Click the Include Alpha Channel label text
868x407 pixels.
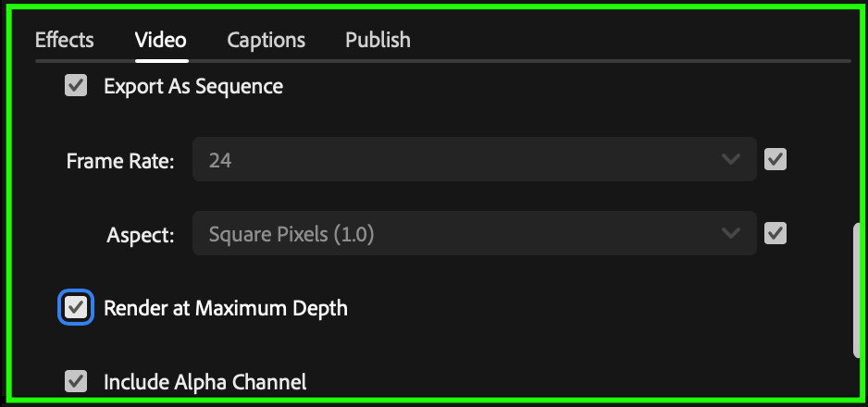click(x=205, y=380)
